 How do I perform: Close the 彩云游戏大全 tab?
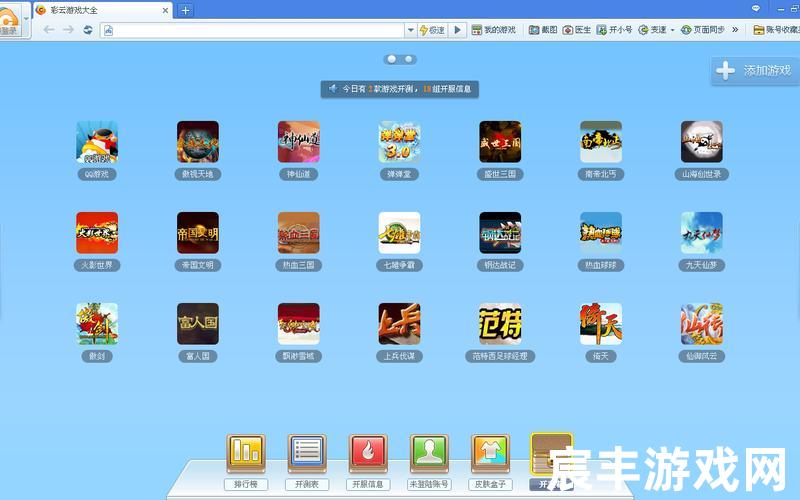(165, 10)
